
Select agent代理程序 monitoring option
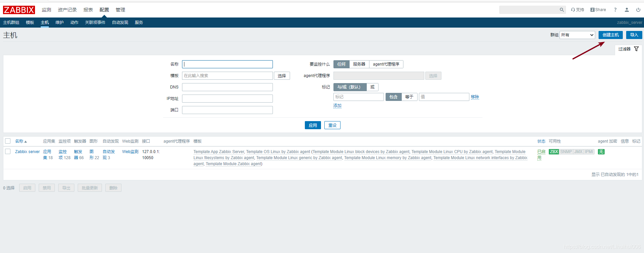pos(386,64)
